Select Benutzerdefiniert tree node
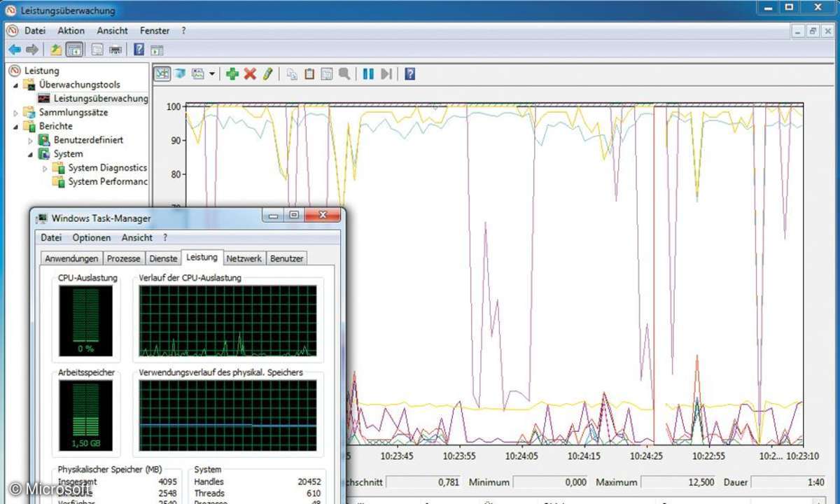 pyautogui.click(x=88, y=140)
